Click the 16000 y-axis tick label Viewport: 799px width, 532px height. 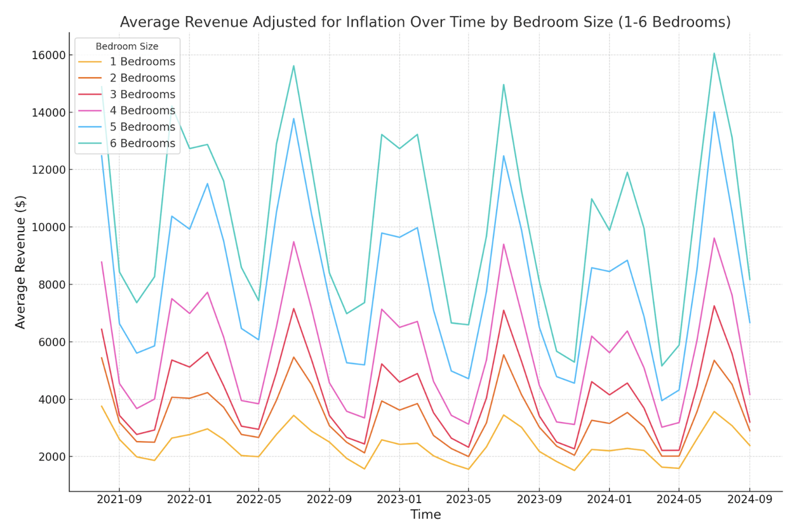(48, 55)
